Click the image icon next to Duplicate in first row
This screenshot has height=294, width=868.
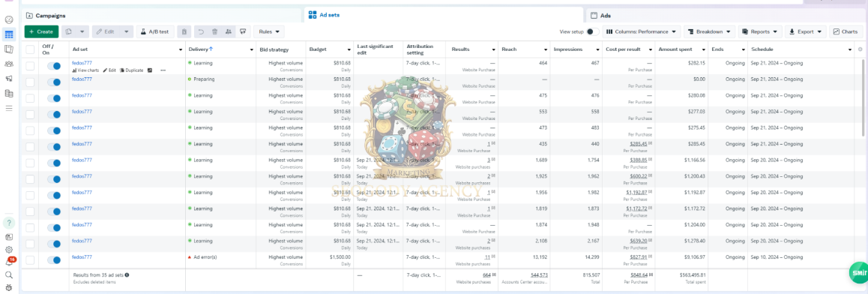(149, 70)
